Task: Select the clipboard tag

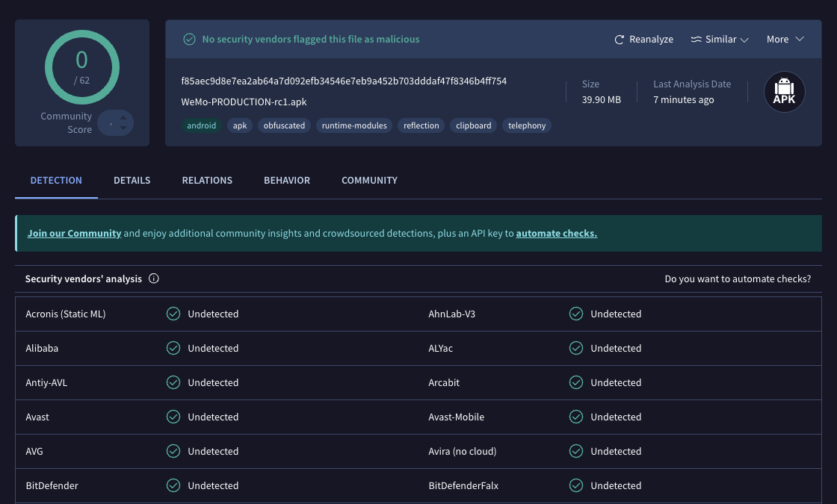Action: point(474,125)
